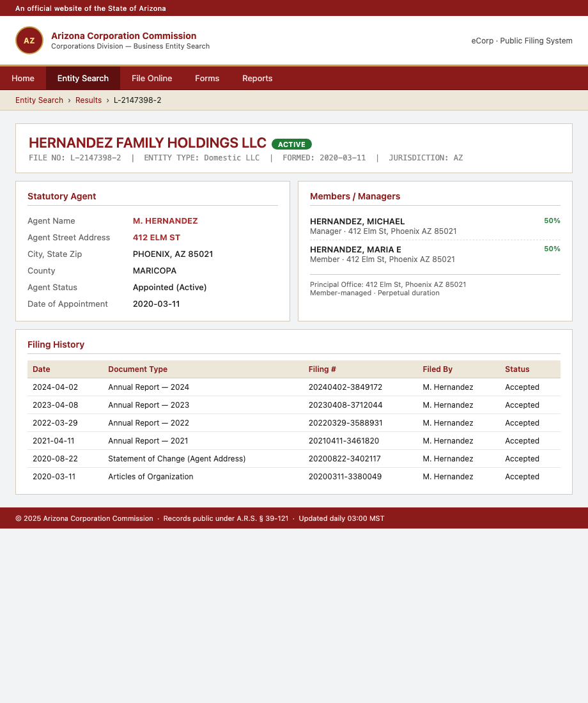Screen dimensions: 588x703
Task: Click eCorp Public Filing System label
Action: [522, 40]
